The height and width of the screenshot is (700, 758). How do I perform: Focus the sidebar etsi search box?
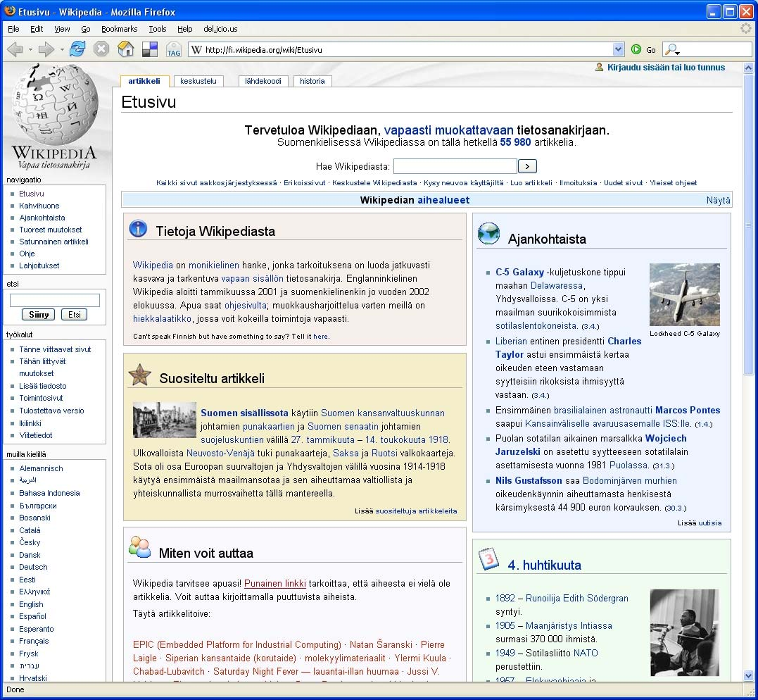point(55,301)
